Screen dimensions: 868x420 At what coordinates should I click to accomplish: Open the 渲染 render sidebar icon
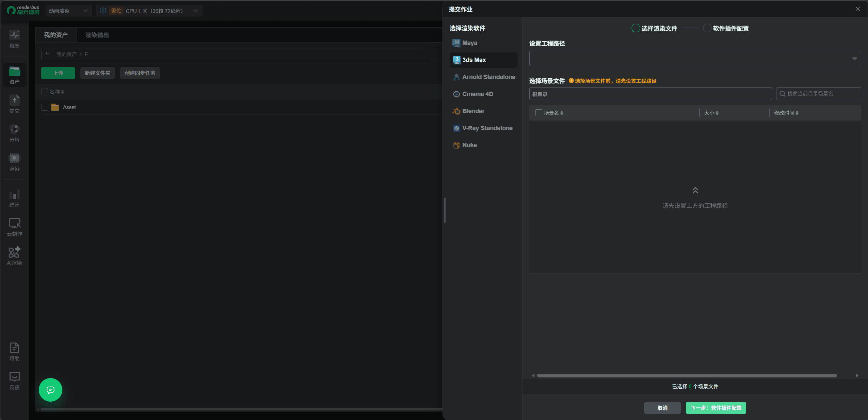14,162
